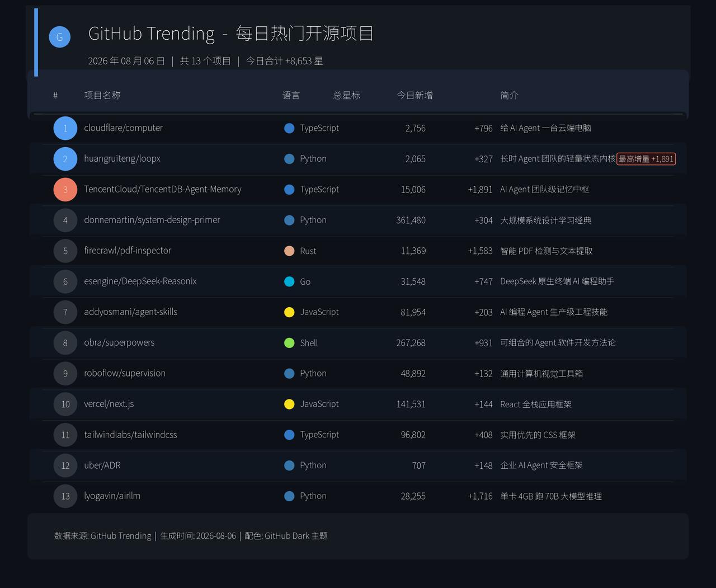Click description 单卡 4GB 跑 70B 大模型推理

[x=551, y=496]
